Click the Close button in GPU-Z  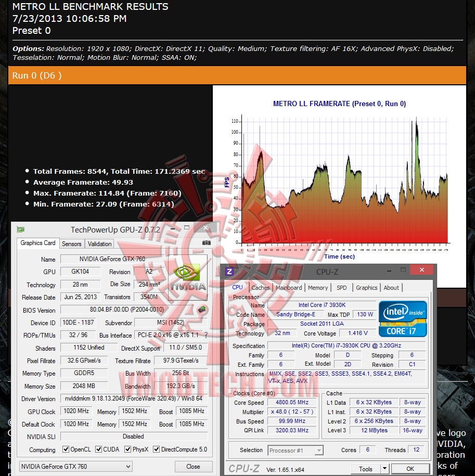pos(193,466)
